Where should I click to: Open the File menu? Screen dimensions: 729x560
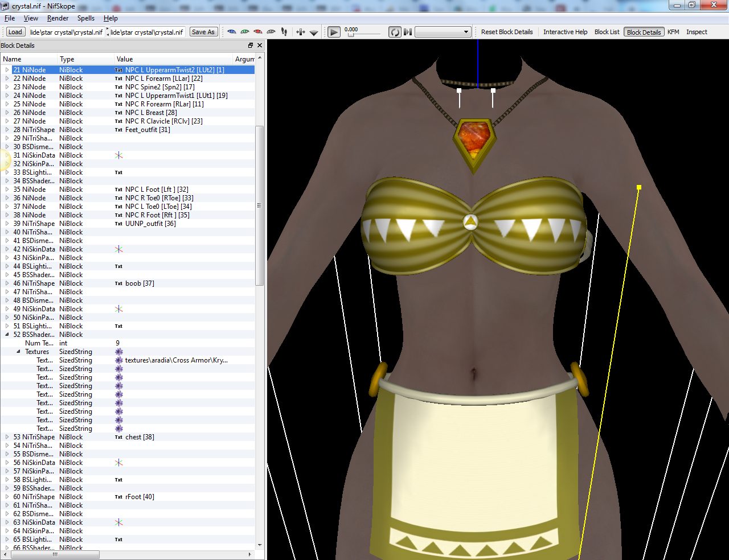(x=10, y=18)
